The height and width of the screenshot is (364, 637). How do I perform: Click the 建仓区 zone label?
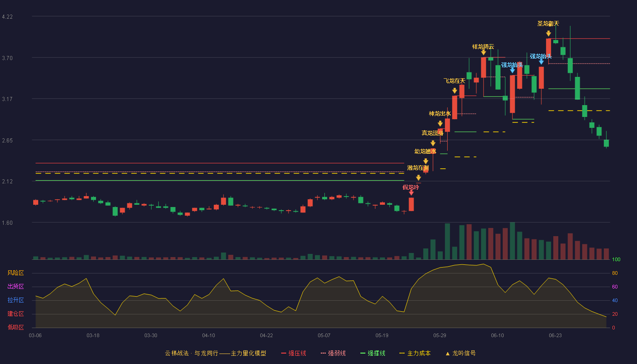[x=16, y=314]
